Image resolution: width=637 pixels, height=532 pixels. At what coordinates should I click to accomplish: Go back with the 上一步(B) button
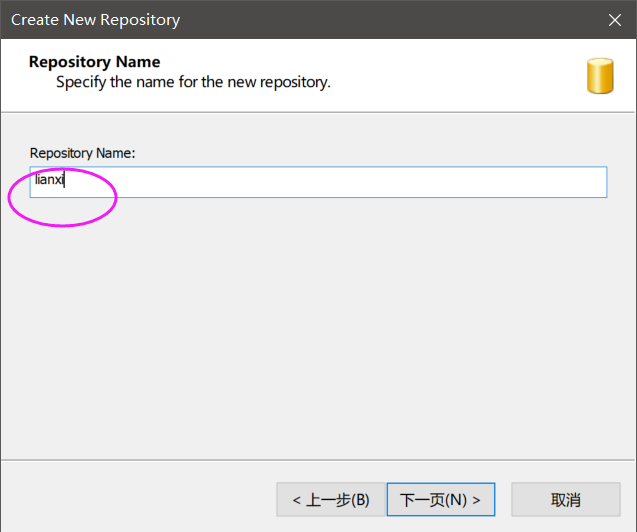[331, 500]
